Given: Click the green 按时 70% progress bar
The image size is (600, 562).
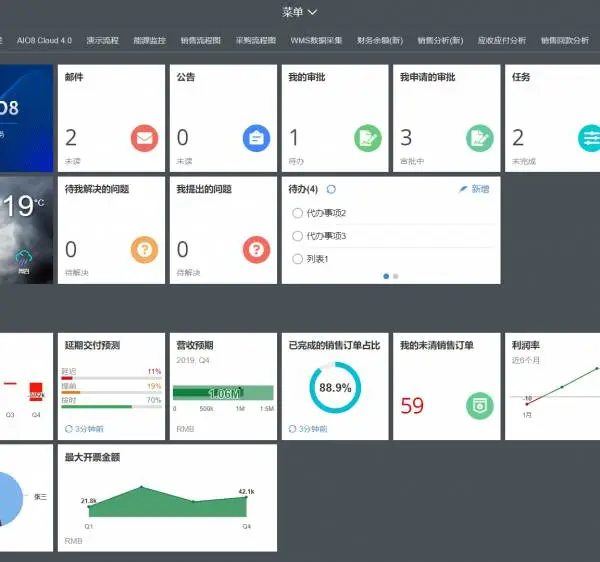Looking at the screenshot, I should tap(111, 407).
